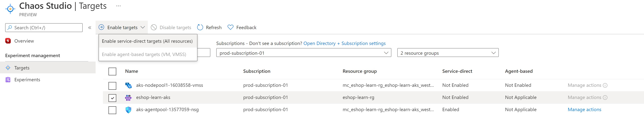Choose Enable agent-based targets (VM, VMSS)
The image size is (644, 129).
point(148,54)
